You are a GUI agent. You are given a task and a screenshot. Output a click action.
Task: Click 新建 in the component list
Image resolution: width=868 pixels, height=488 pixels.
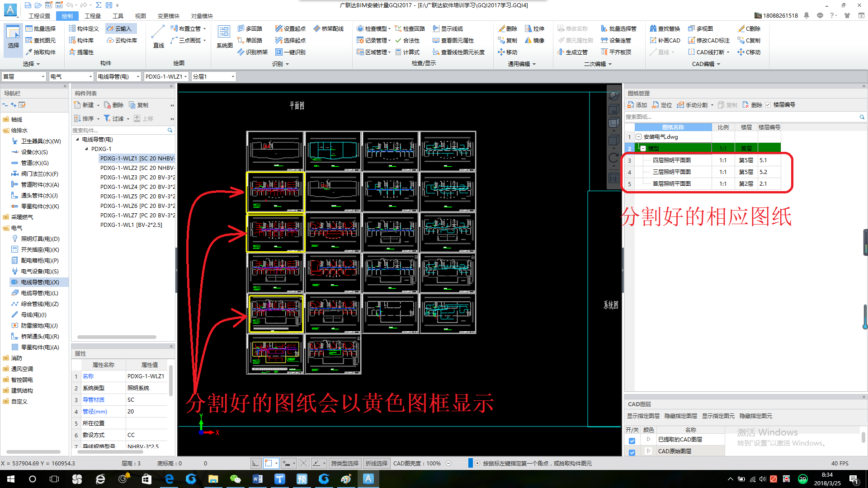click(x=84, y=105)
